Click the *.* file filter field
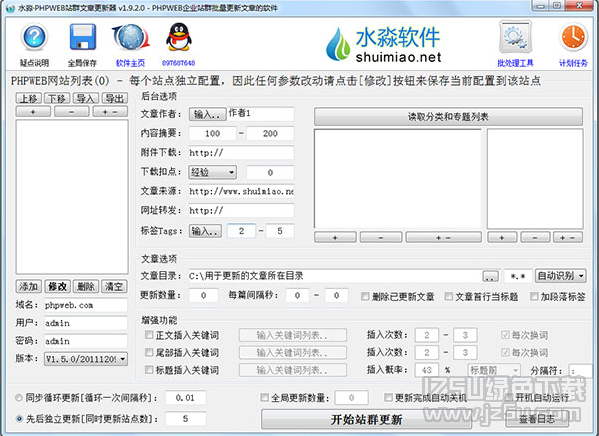The image size is (599, 436). tap(518, 276)
